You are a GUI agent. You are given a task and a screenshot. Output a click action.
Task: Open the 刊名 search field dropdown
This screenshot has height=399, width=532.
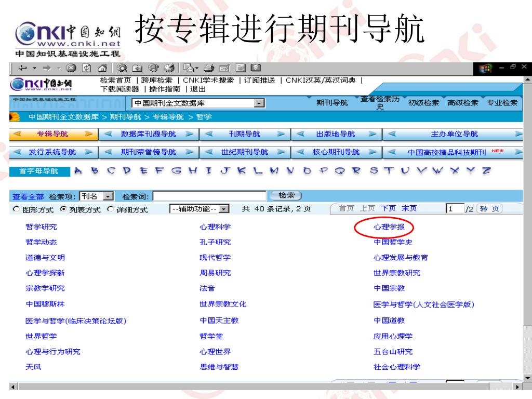[x=108, y=196]
